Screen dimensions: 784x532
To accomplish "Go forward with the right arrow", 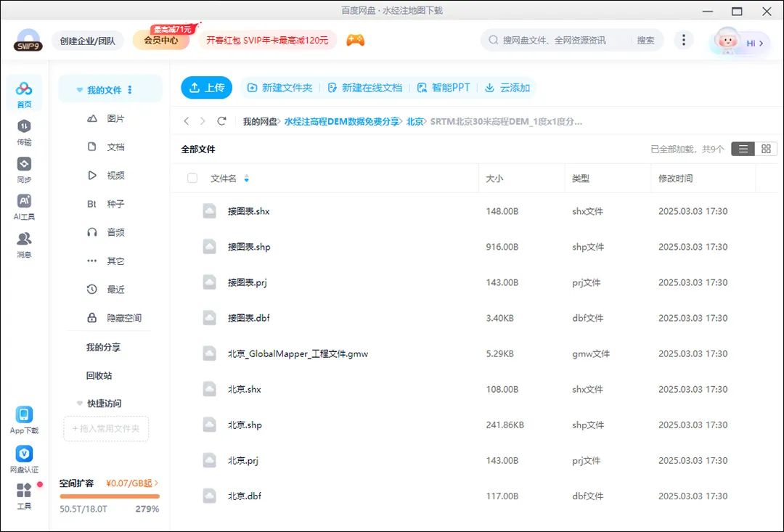I will 203,121.
